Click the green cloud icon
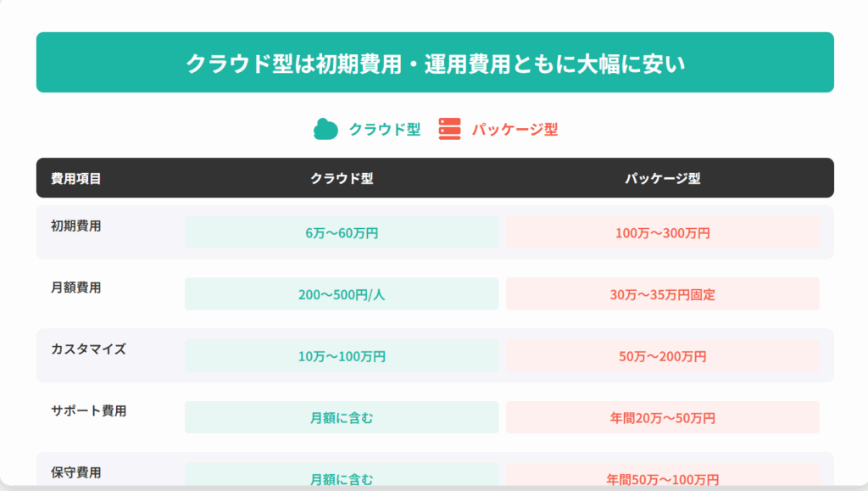 pyautogui.click(x=326, y=129)
